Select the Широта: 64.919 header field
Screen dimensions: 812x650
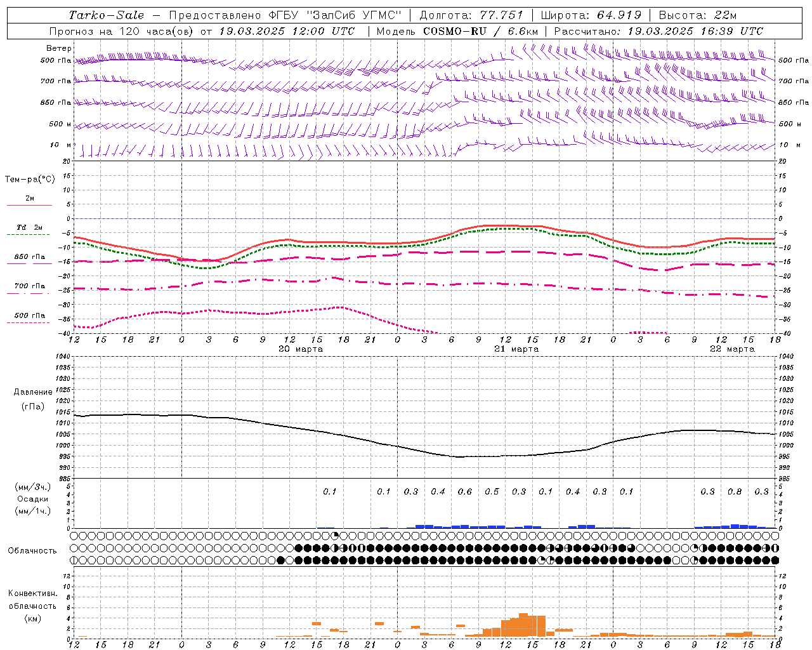[591, 15]
